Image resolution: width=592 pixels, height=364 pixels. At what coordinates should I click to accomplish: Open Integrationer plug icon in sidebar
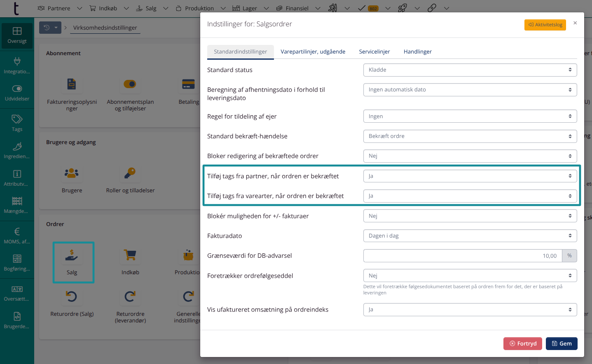point(17,65)
